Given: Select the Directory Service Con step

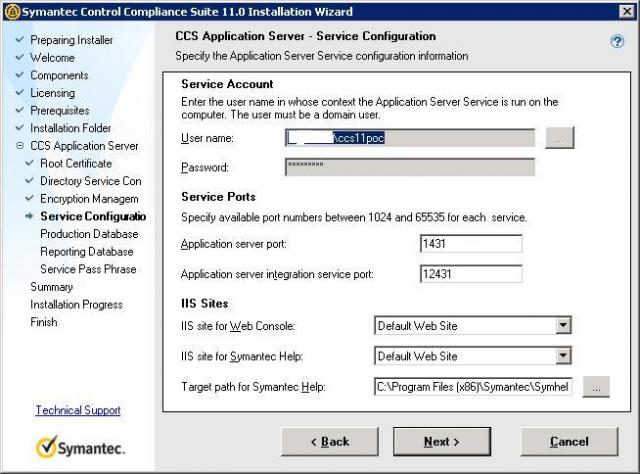Looking at the screenshot, I should pos(91,181).
